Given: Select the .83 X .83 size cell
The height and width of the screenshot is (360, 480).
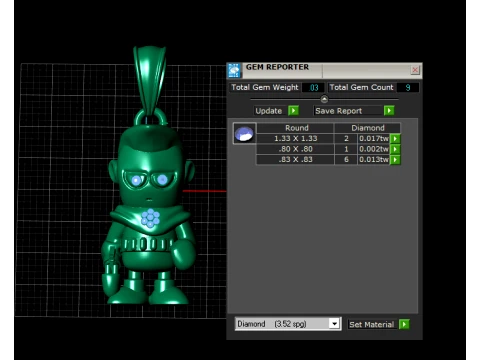Looking at the screenshot, I should [295, 160].
